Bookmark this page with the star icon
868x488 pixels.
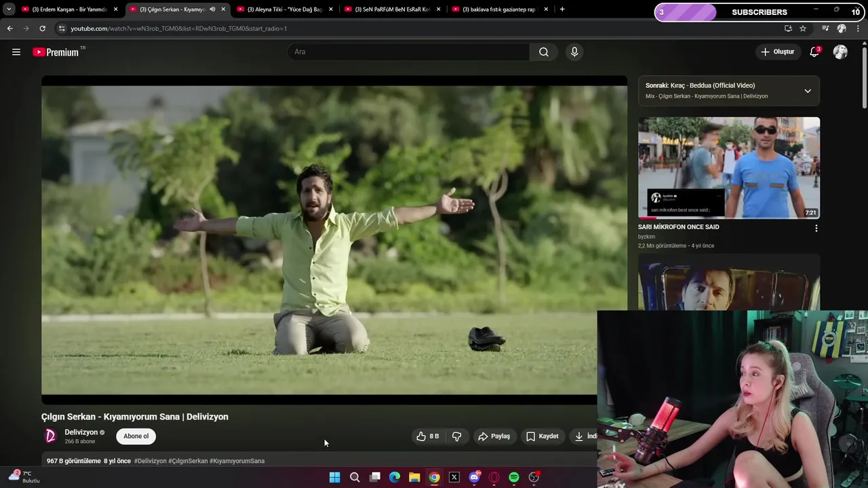click(x=803, y=28)
